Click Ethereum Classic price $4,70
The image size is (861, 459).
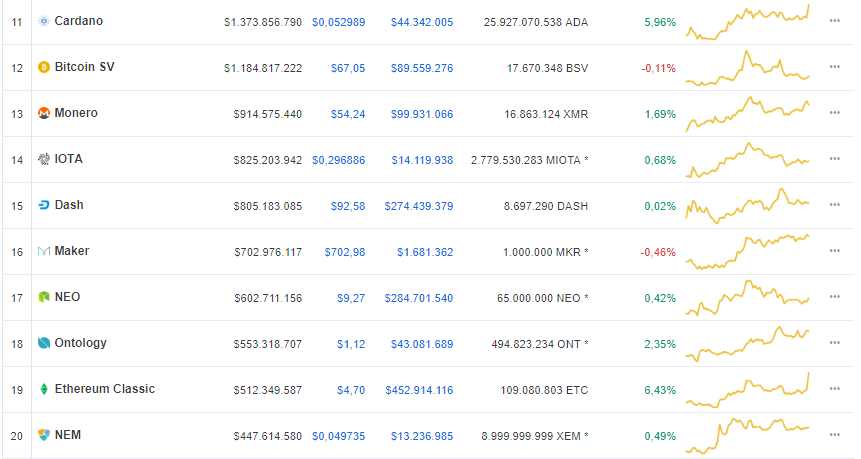click(351, 390)
